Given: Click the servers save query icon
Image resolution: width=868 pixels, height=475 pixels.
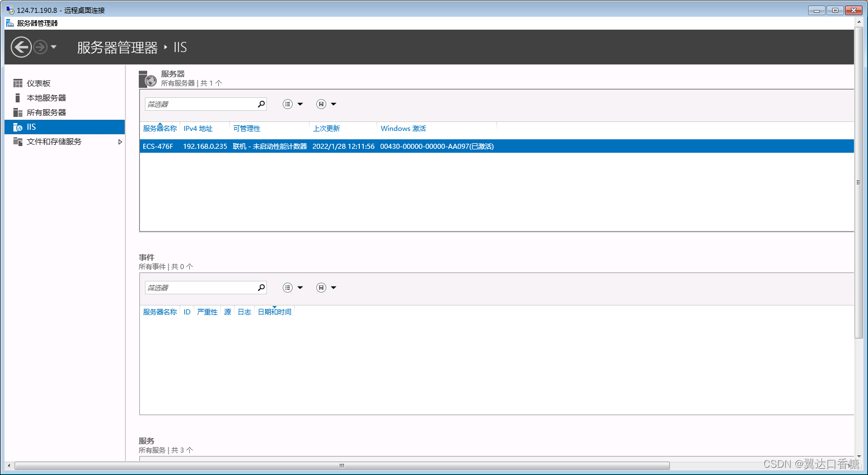Looking at the screenshot, I should (321, 104).
